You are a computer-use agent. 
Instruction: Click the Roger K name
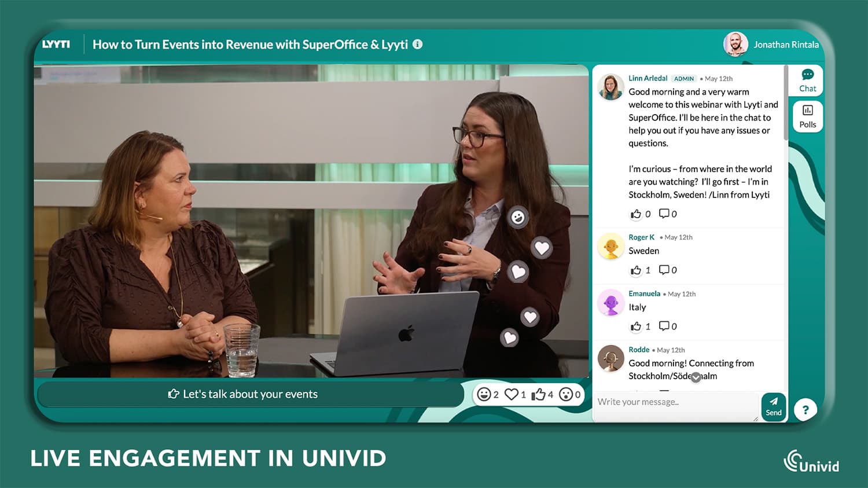pyautogui.click(x=641, y=237)
